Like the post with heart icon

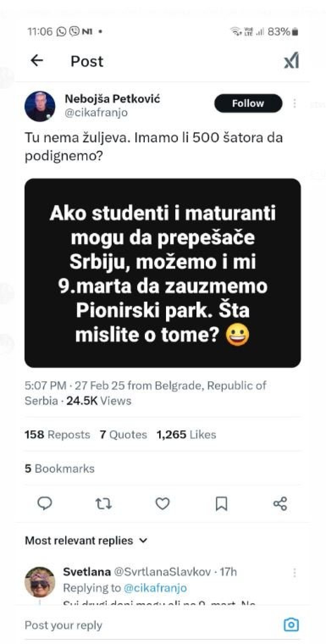(163, 503)
